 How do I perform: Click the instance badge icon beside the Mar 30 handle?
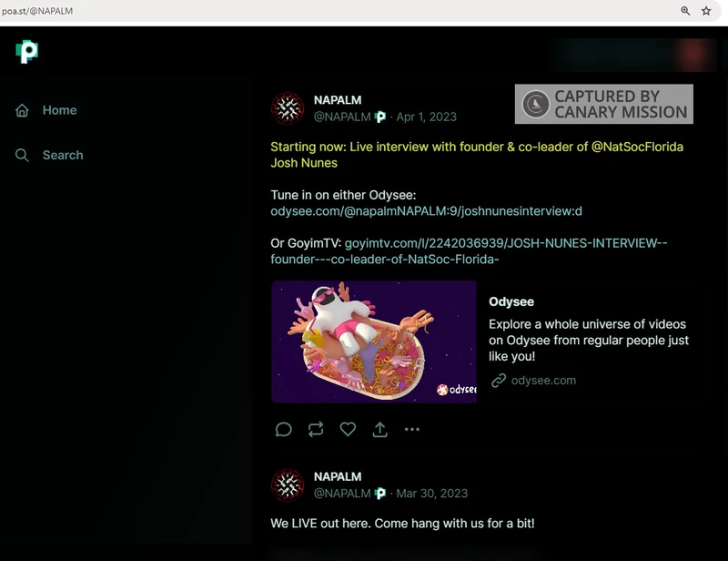pos(380,494)
